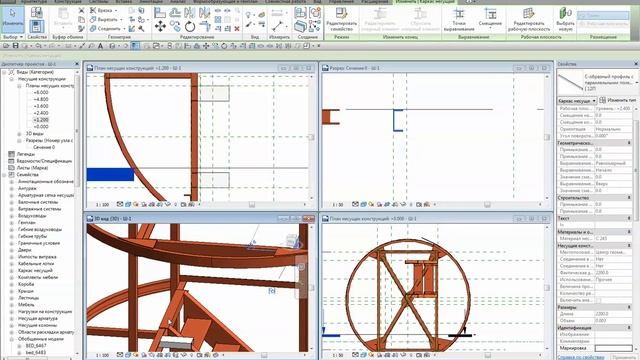
Task: Open the Каркас несущий filter dropdown
Action: [577, 100]
